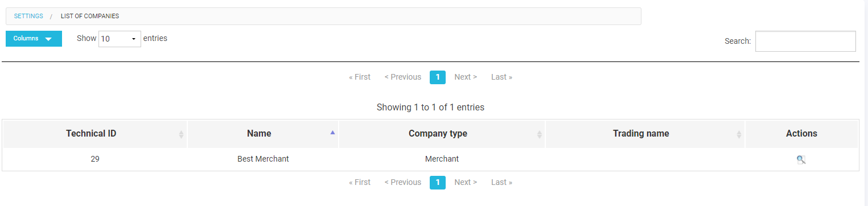Go to Previous page in top pagination
Image resolution: width=868 pixels, height=206 pixels.
(x=403, y=77)
